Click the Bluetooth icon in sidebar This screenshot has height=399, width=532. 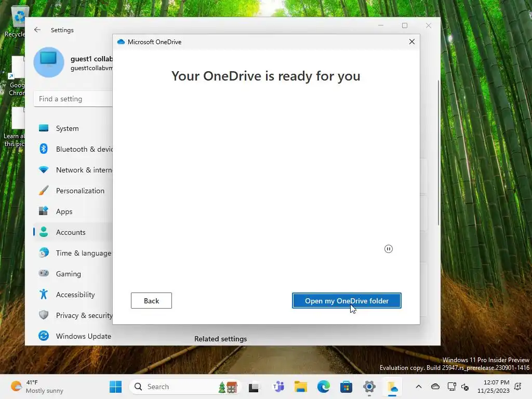click(x=44, y=149)
